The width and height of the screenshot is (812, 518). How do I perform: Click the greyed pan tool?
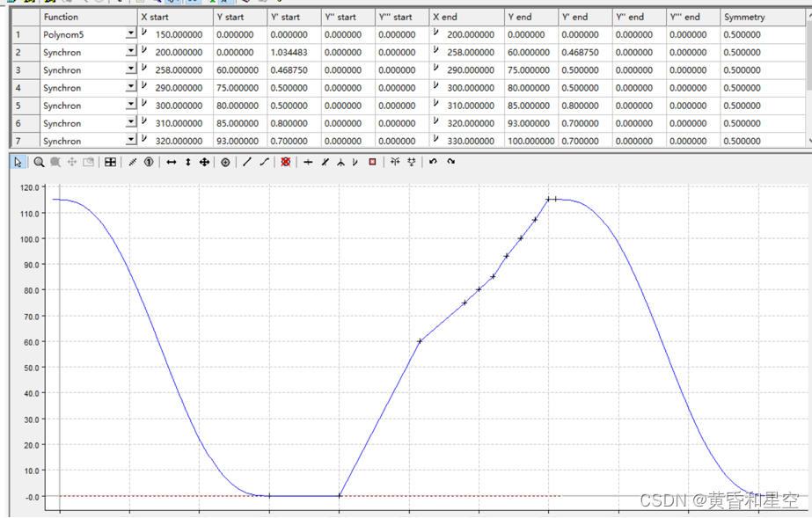72,163
